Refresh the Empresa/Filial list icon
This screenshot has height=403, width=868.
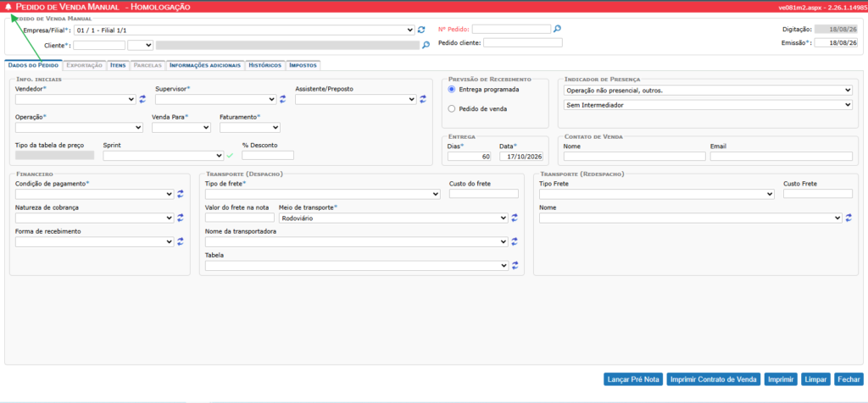click(421, 30)
